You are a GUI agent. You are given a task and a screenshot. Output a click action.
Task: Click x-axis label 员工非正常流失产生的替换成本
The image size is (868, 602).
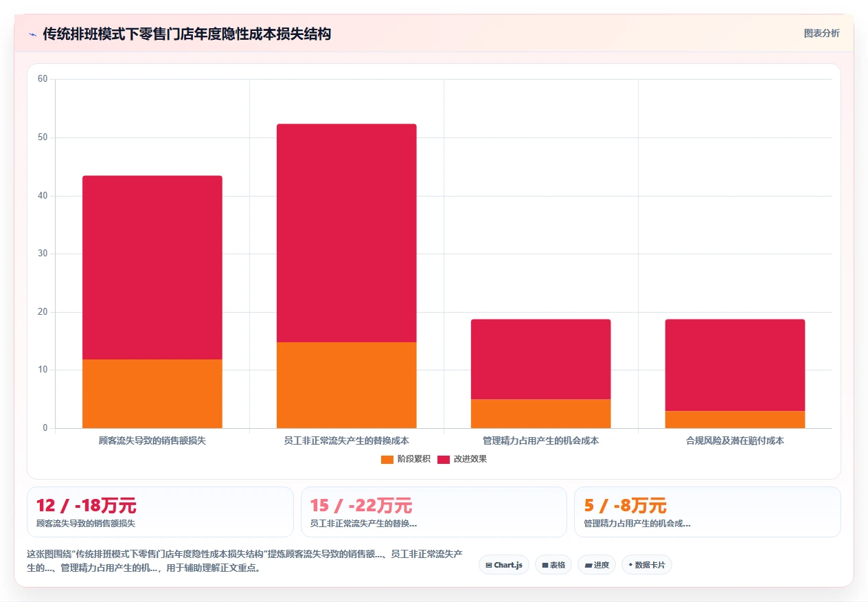[347, 441]
